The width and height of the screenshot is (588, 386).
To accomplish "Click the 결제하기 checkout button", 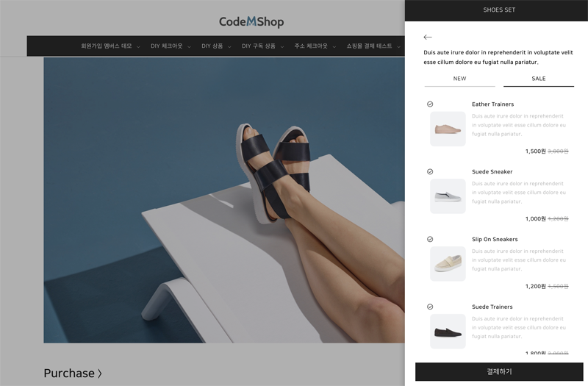I will click(x=499, y=372).
